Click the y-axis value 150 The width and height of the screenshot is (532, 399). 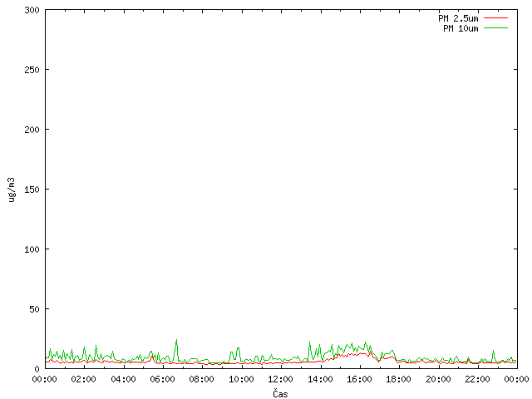[32, 190]
